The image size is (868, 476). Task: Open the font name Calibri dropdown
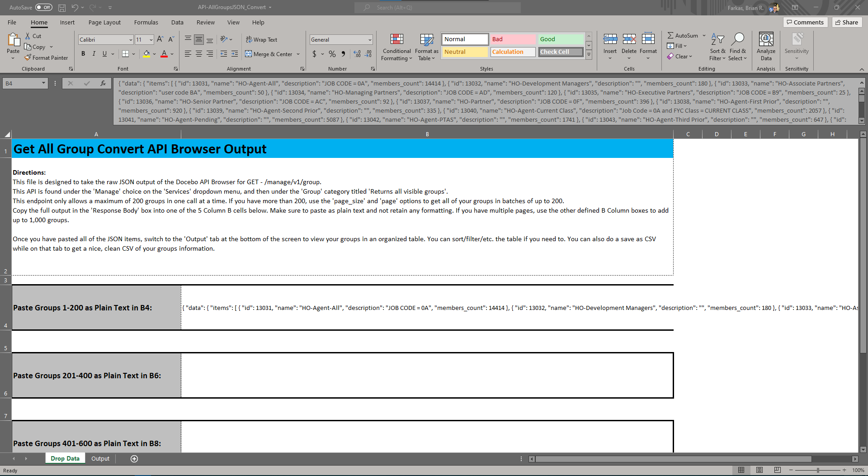[131, 40]
